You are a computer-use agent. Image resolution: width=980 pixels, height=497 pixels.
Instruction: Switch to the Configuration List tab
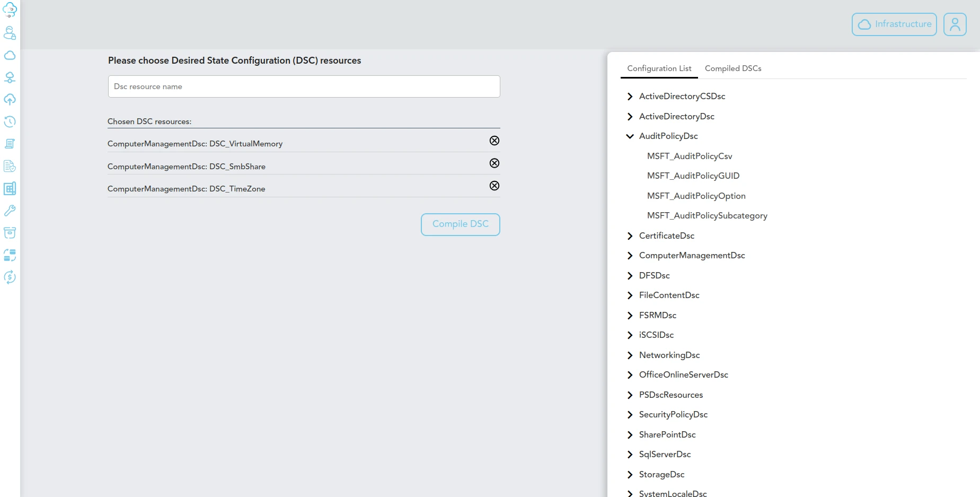[659, 68]
